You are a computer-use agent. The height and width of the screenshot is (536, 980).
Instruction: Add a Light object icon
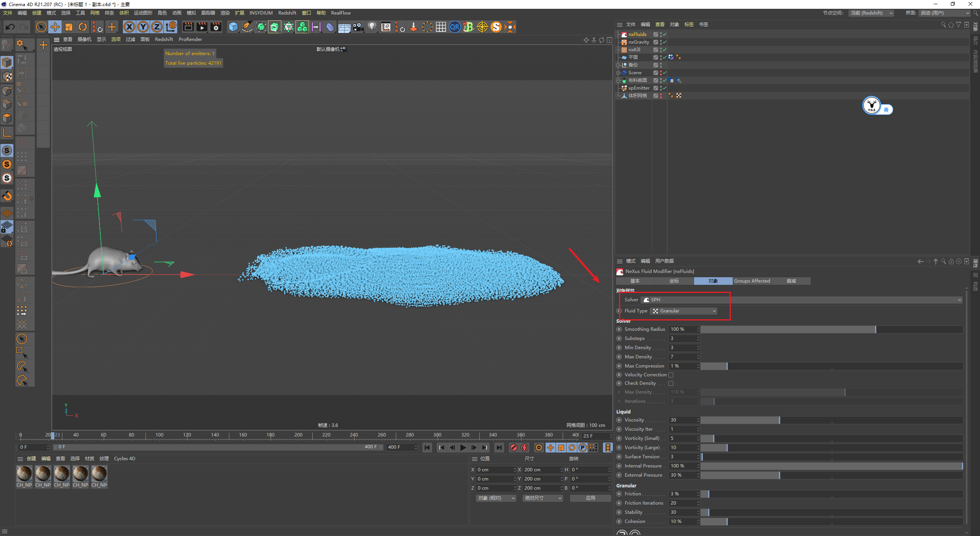(372, 27)
